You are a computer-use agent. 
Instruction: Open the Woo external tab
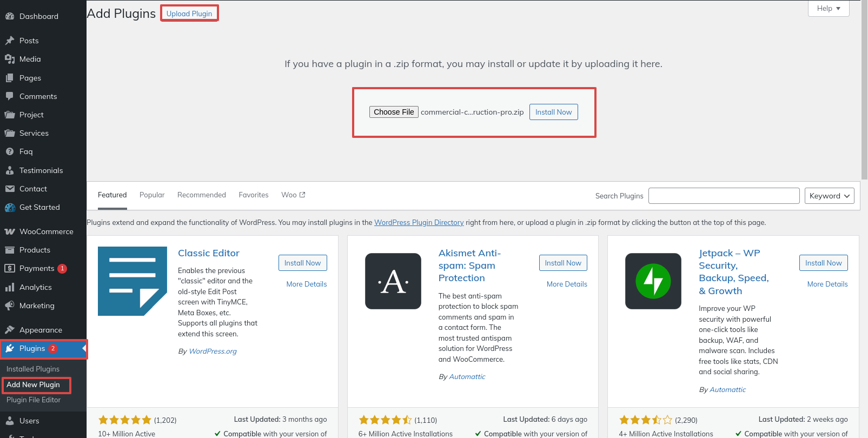pos(293,195)
